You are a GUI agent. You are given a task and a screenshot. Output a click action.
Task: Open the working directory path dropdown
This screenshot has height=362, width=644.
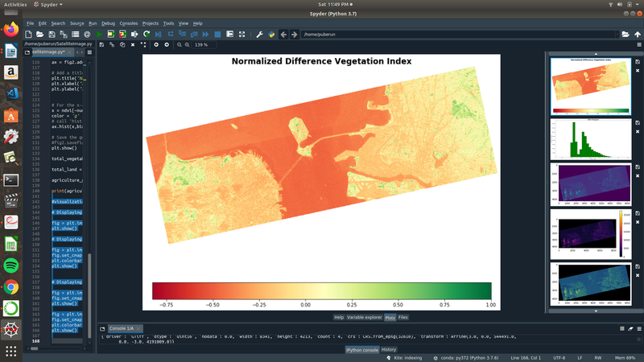(616, 35)
